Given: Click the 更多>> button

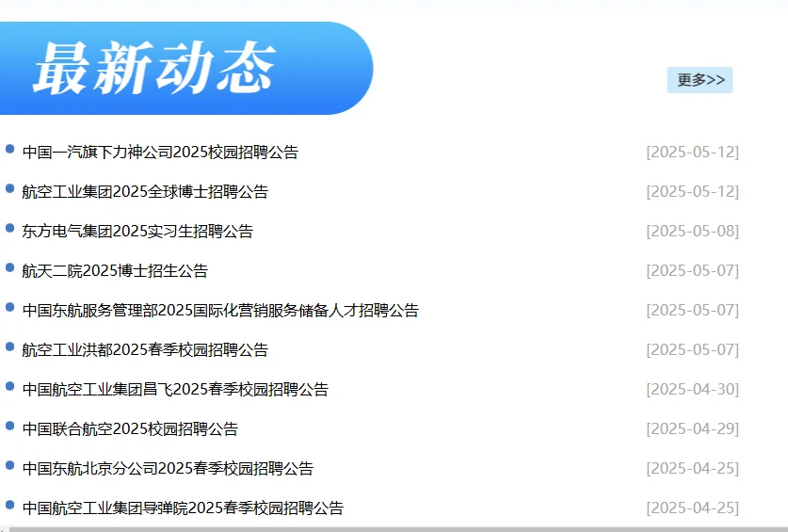Looking at the screenshot, I should [x=700, y=80].
